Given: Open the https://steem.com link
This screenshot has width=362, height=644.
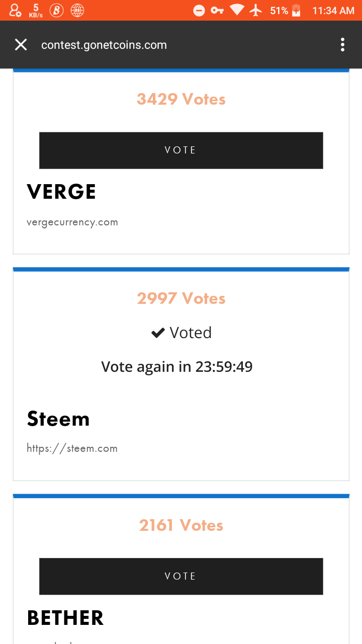Looking at the screenshot, I should 72,448.
